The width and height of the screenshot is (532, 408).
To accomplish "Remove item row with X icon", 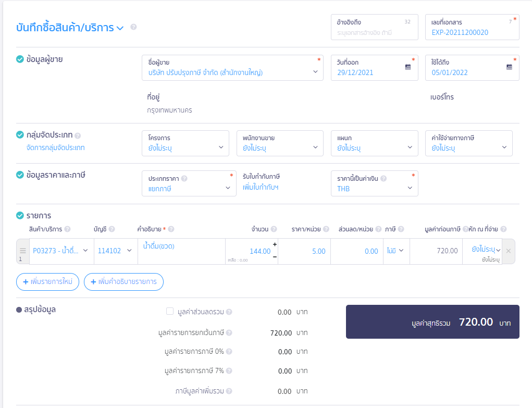I will pyautogui.click(x=508, y=251).
